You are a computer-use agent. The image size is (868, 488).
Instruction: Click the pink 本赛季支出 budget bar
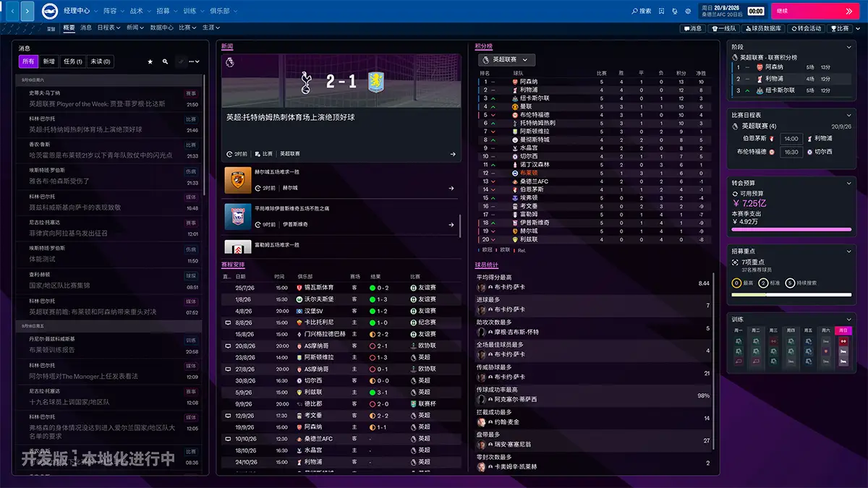click(791, 230)
